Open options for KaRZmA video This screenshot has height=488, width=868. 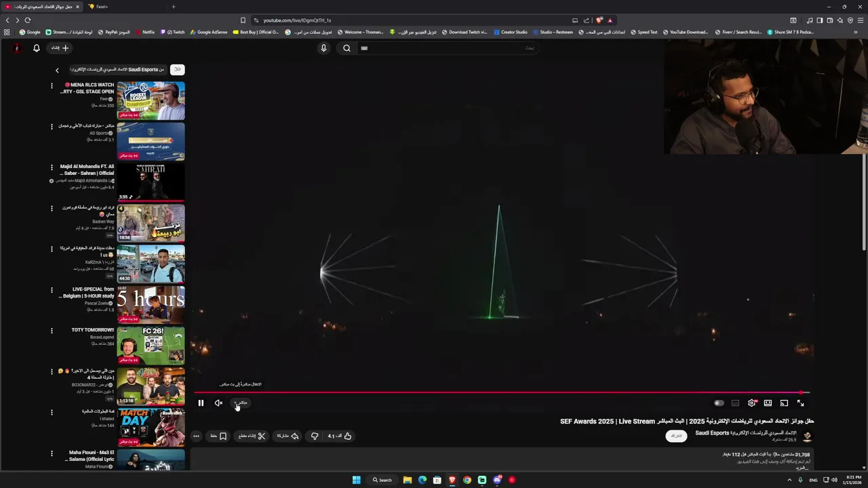(x=52, y=249)
